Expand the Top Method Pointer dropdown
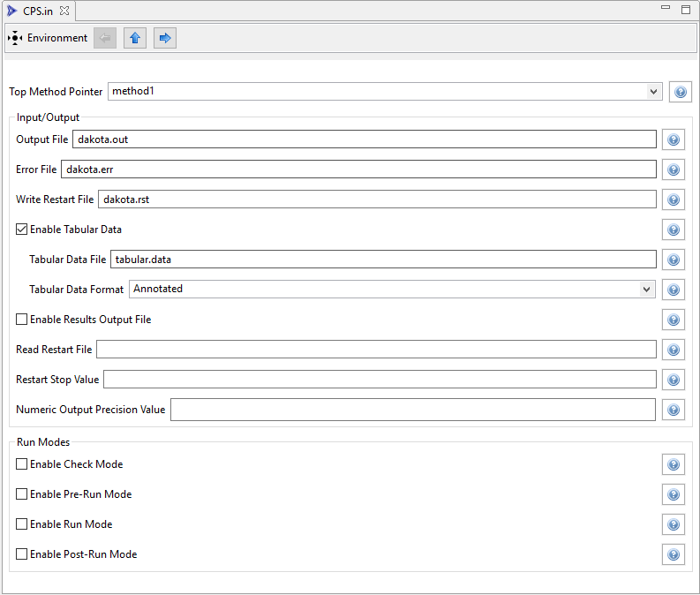 (653, 91)
